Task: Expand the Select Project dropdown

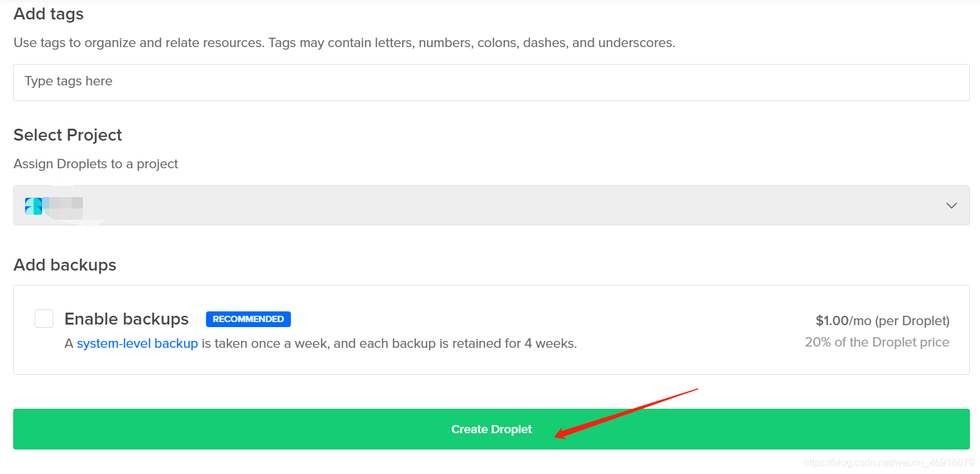Action: (x=491, y=205)
